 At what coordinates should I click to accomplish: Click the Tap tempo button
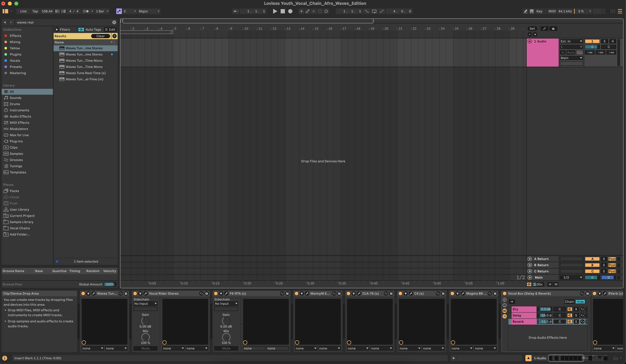[x=35, y=11]
